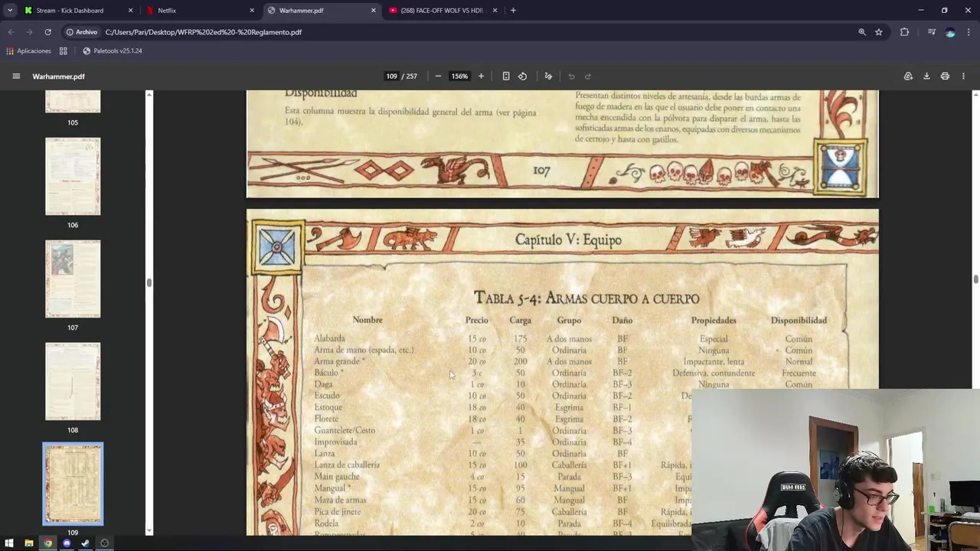Print the PDF document
The width and height of the screenshot is (980, 551).
point(945,76)
